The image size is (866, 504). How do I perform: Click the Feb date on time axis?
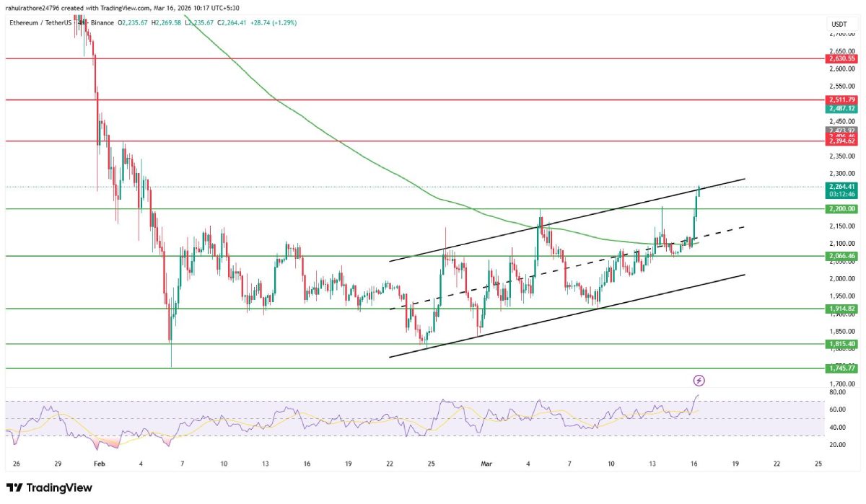(x=100, y=464)
